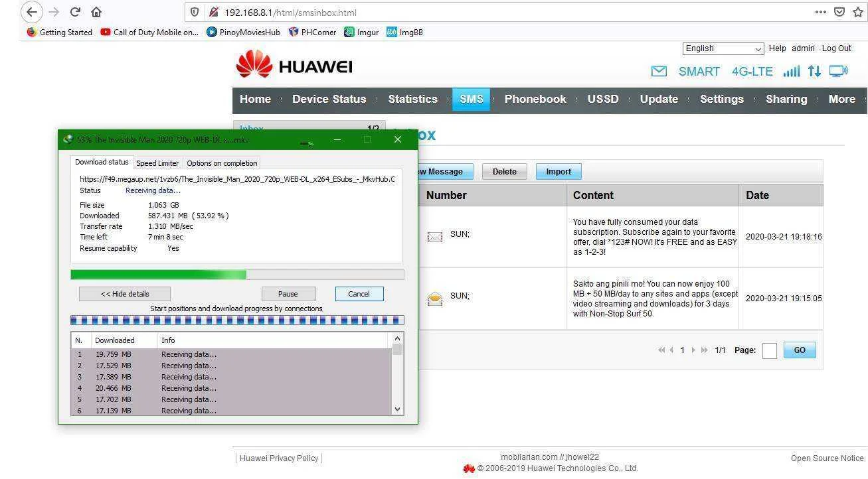Open the tracking protection shield icon

(195, 12)
